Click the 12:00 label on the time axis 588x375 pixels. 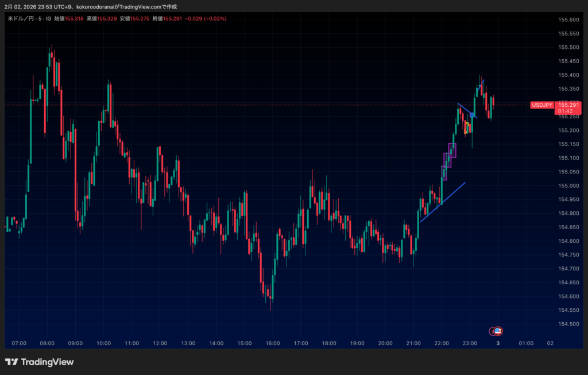point(160,343)
